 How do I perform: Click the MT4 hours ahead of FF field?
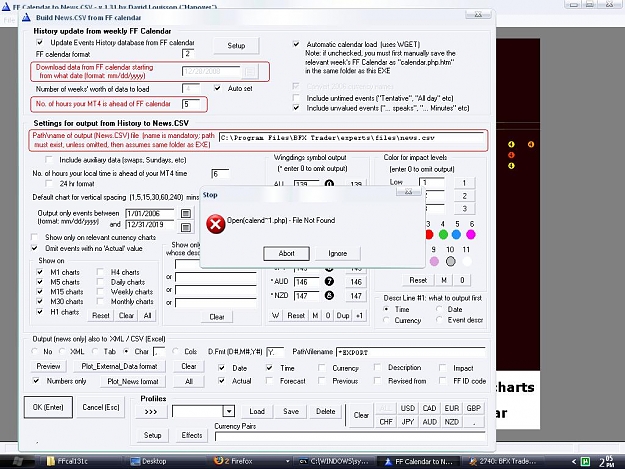[191, 104]
